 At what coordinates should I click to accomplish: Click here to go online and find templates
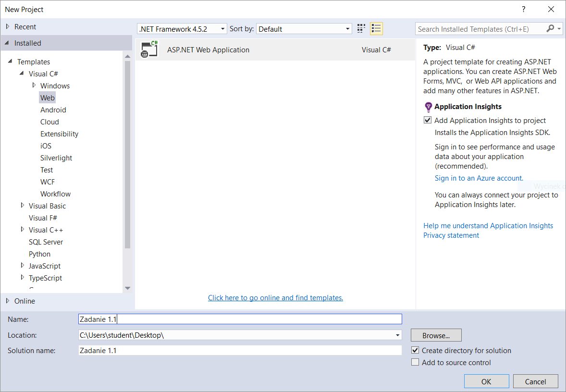coord(275,298)
